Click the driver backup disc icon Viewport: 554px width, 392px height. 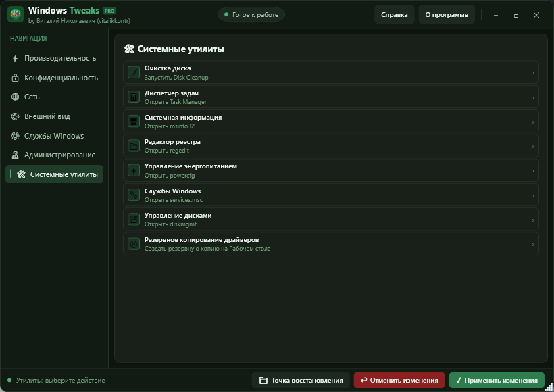coord(134,244)
